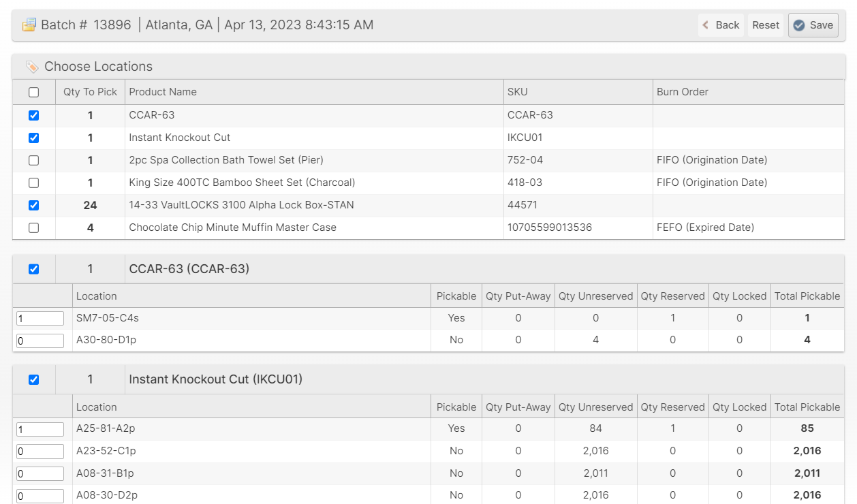
Task: Click quantity field for location A30-80-D1p
Action: (40, 341)
